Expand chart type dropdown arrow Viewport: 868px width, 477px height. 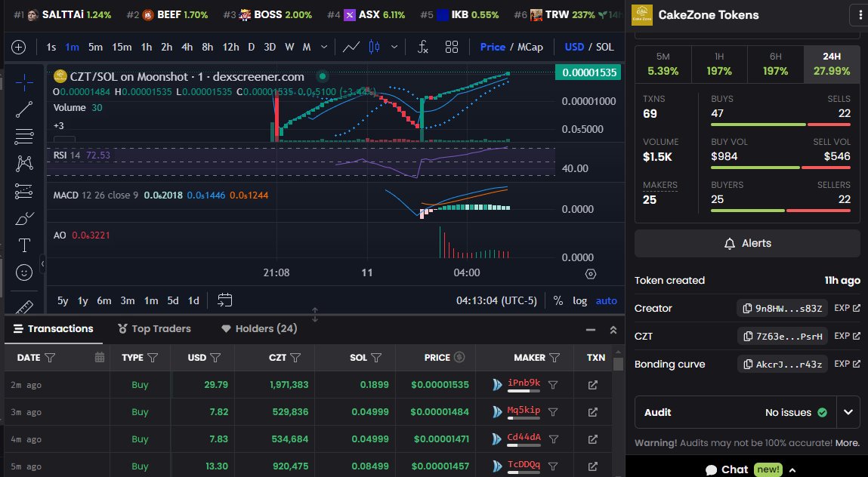(394, 47)
